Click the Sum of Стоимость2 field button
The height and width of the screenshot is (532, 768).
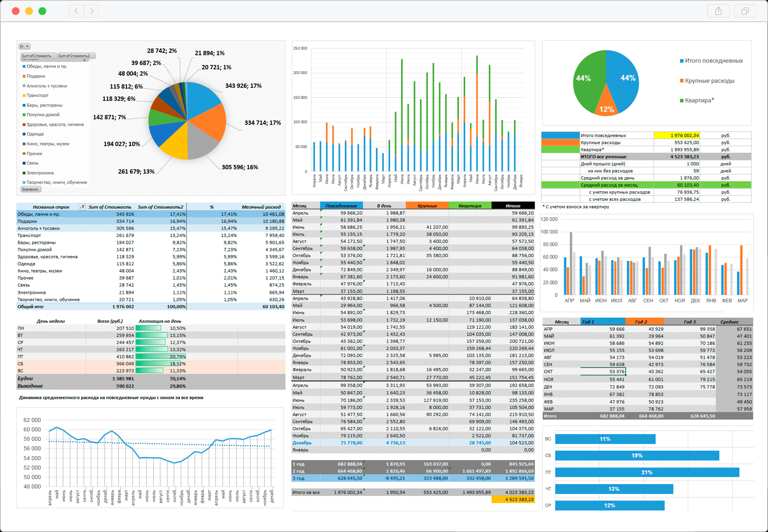tap(74, 56)
